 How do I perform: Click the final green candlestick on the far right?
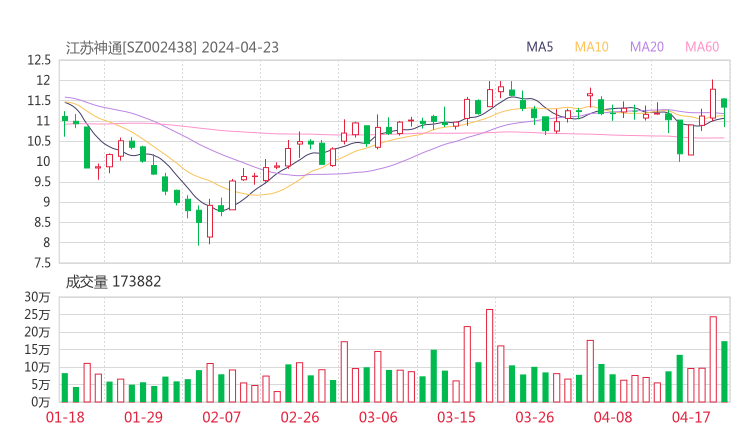pos(724,112)
